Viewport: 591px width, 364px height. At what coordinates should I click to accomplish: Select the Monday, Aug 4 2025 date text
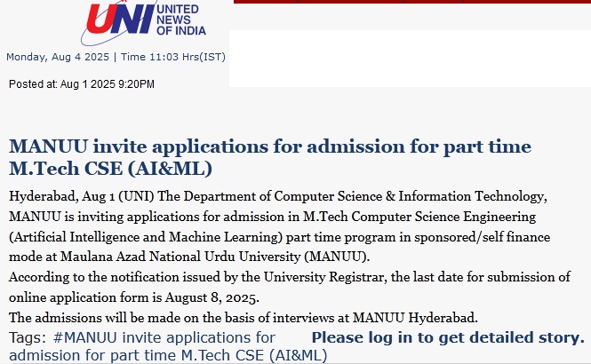(x=58, y=57)
